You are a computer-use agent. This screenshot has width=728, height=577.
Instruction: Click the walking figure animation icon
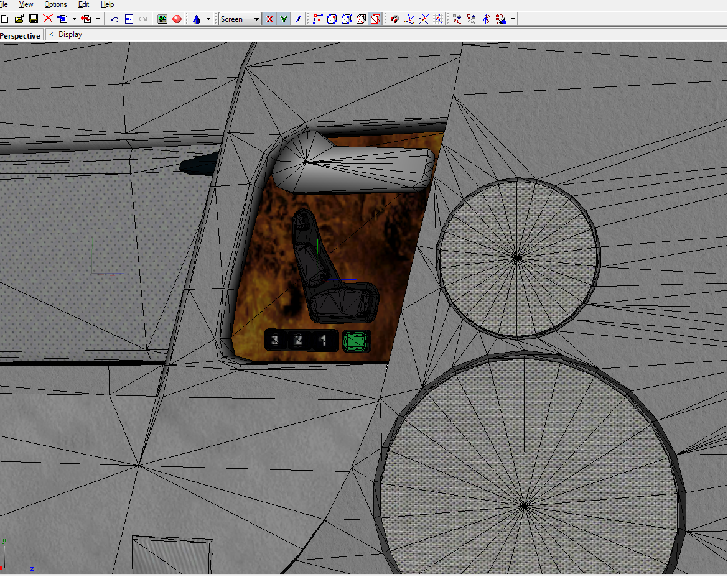pos(486,19)
